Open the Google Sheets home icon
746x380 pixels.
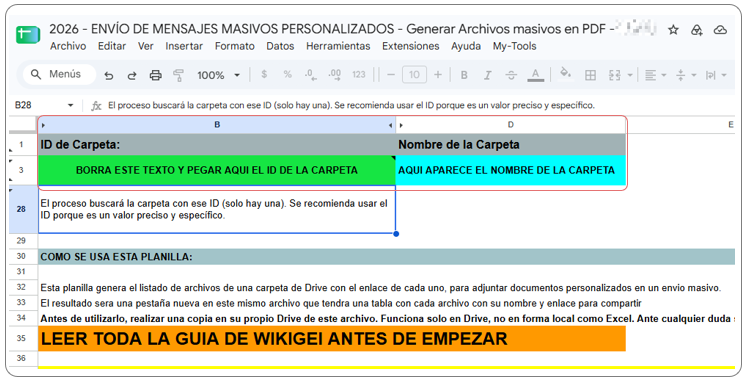coord(28,35)
